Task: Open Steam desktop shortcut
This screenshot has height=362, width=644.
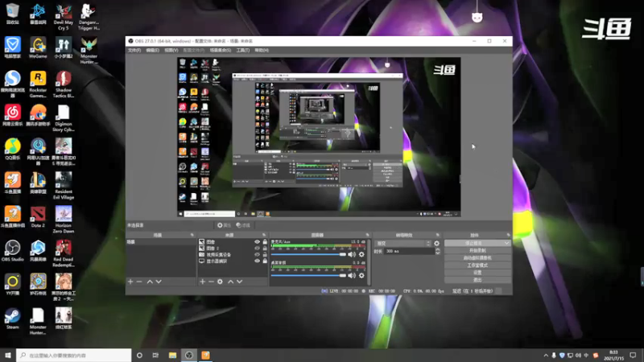Action: (x=12, y=319)
